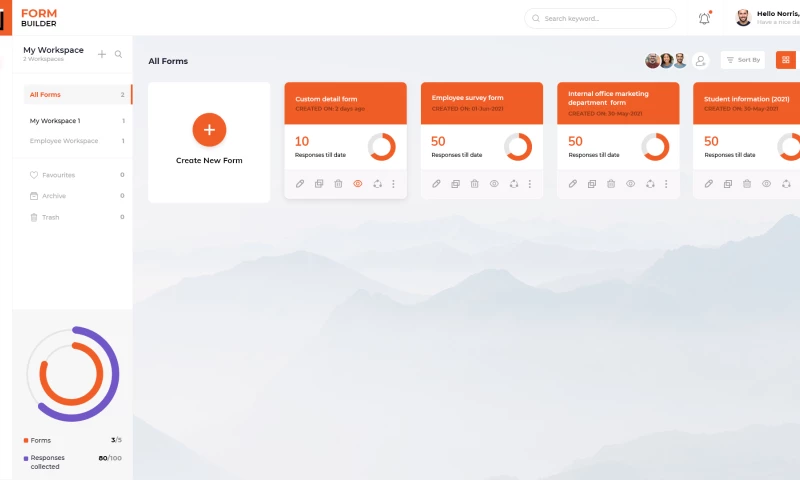The width and height of the screenshot is (800, 480).
Task: Open Student information (2021) card title
Action: tap(746, 99)
